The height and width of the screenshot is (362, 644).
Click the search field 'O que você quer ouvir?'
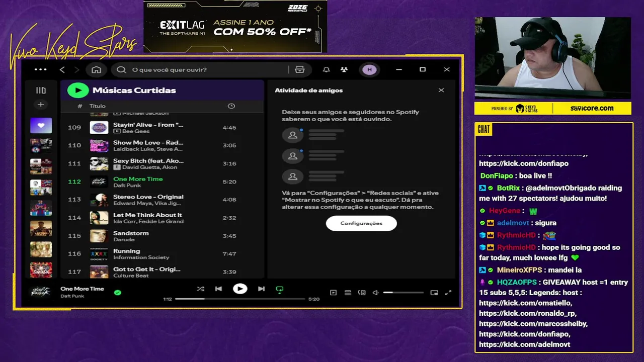[201, 69]
